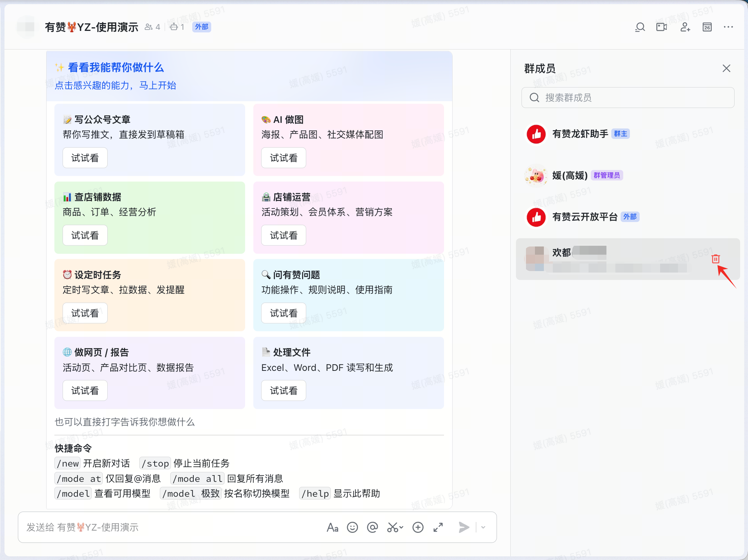The height and width of the screenshot is (560, 748).
Task: Click the /new command
Action: 68,463
